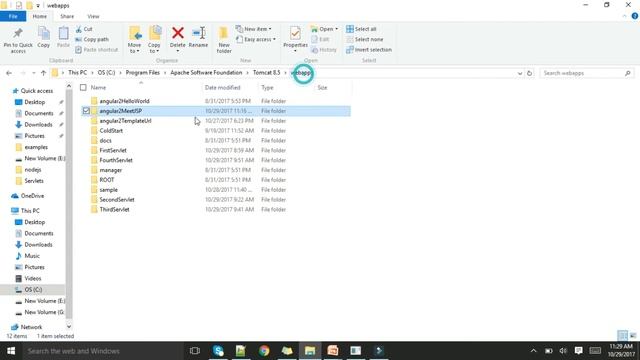Select the ThirdServlet folder
Viewport: 640px width, 360px height.
pos(114,209)
